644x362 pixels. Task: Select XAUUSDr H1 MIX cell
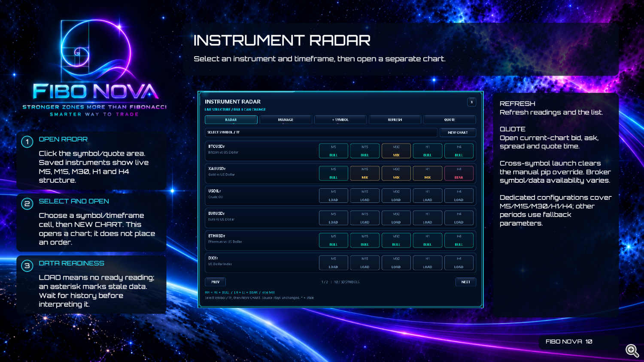click(x=428, y=173)
